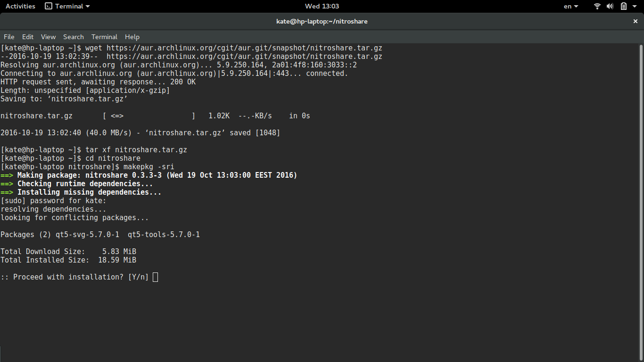The width and height of the screenshot is (644, 362).
Task: Click the Wi-Fi status icon
Action: (597, 6)
